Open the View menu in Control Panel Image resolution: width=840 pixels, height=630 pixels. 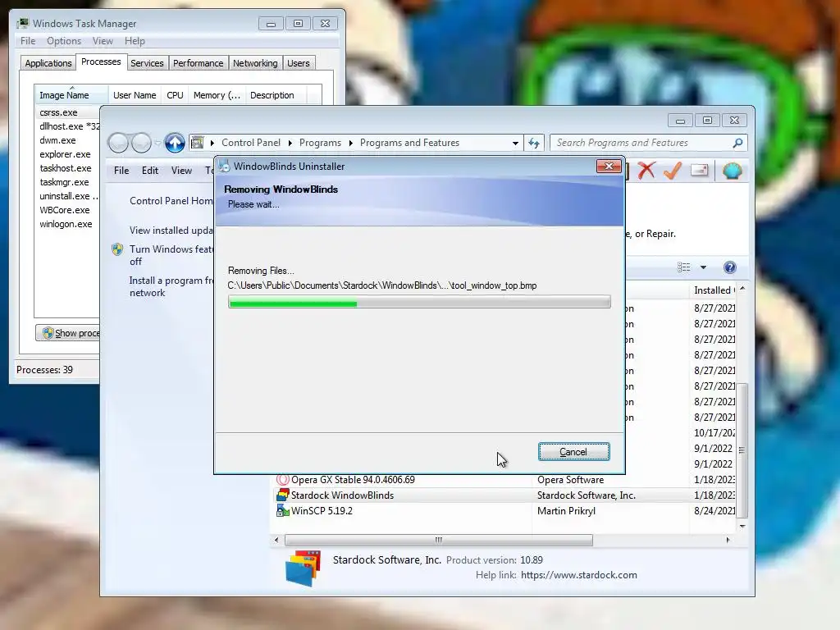pos(181,171)
